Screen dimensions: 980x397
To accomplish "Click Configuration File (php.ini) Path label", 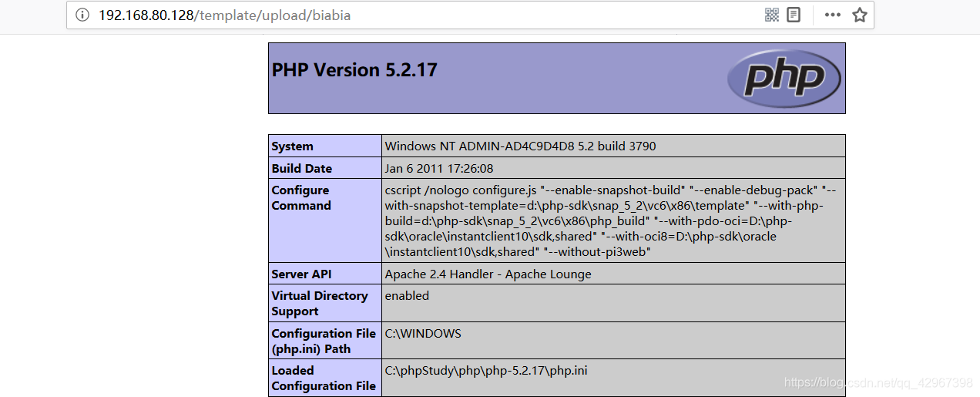I will (324, 341).
